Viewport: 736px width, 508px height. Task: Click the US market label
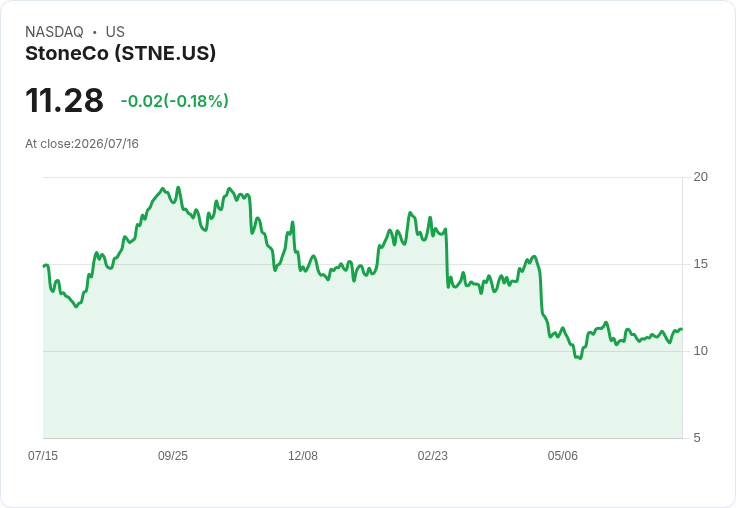click(x=115, y=32)
